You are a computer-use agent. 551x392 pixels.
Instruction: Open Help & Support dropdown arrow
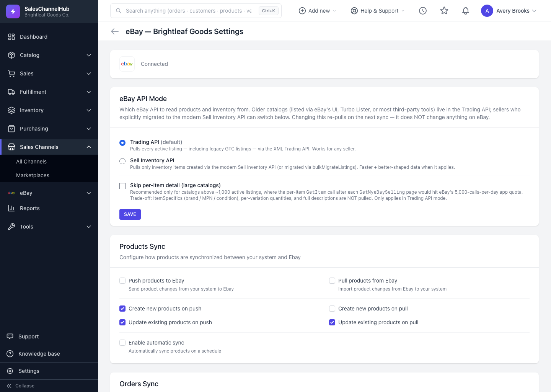(403, 11)
